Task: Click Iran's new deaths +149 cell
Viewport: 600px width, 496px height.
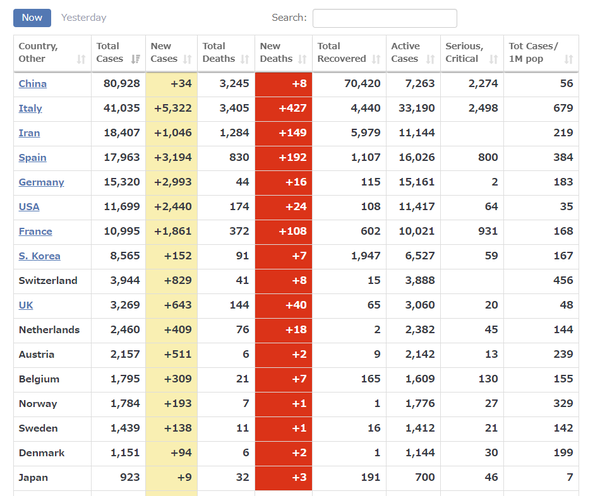Action: 284,133
